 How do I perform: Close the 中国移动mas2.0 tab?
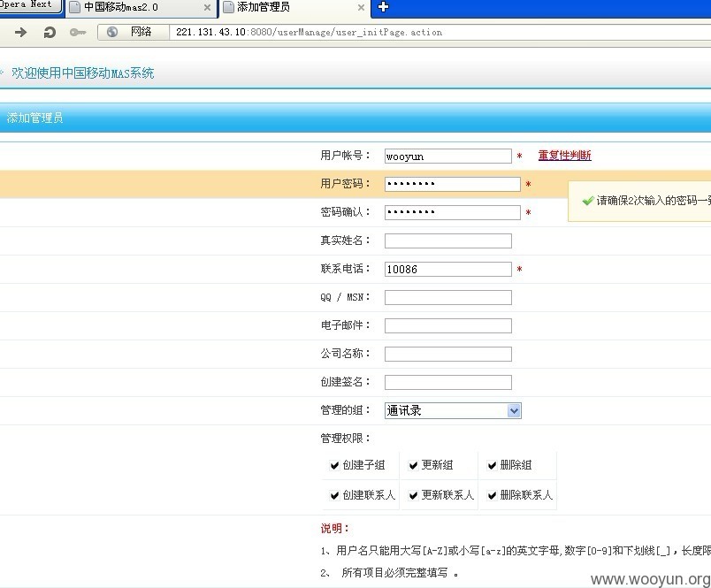207,7
